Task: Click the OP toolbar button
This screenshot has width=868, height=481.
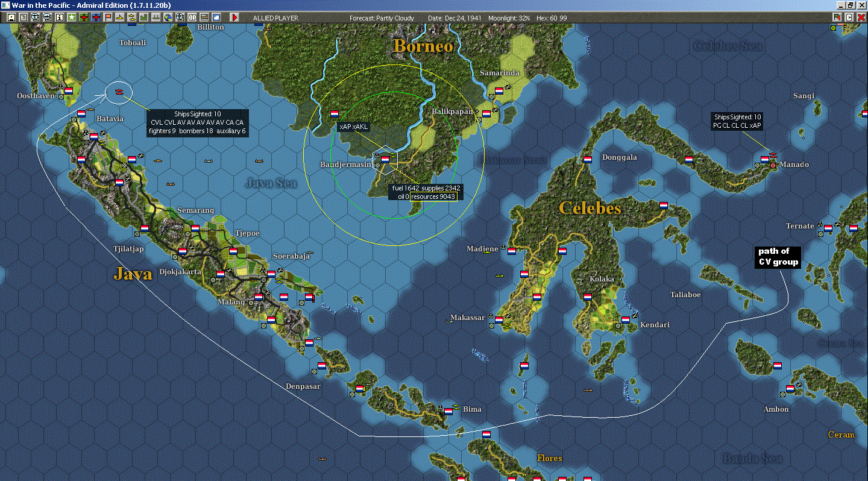Action: click(x=192, y=17)
